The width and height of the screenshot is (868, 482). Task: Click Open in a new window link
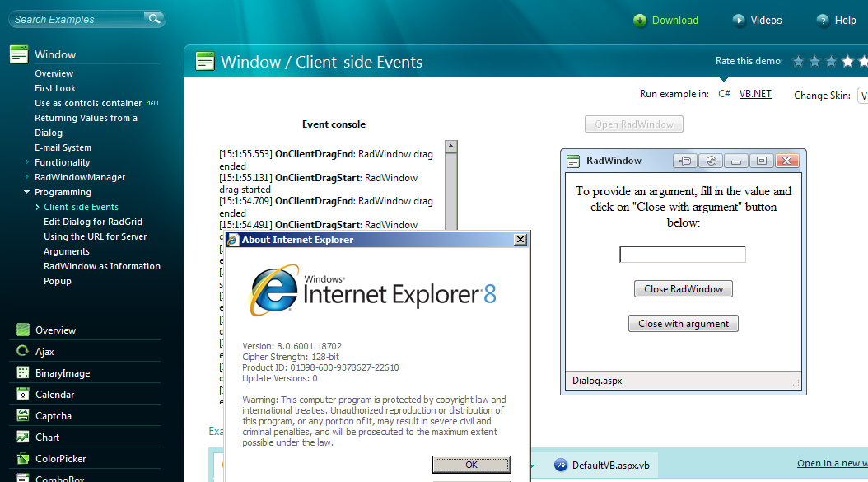[832, 463]
